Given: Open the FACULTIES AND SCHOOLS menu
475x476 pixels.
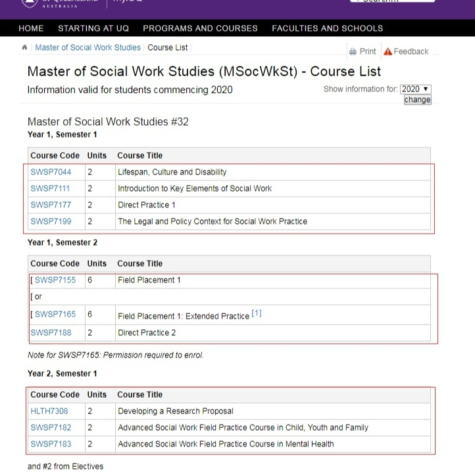Looking at the screenshot, I should [327, 28].
